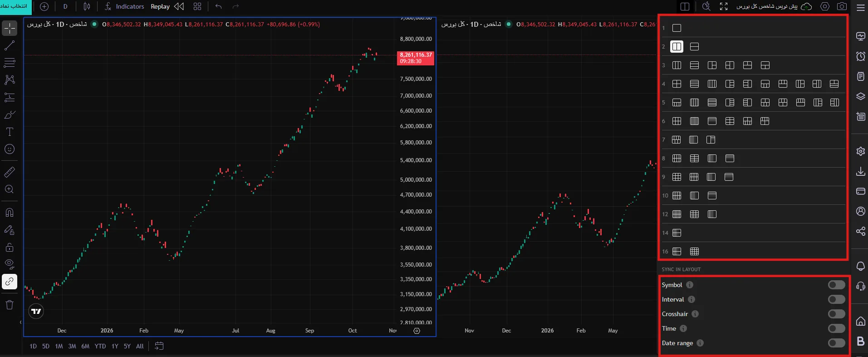Choose the single chart layout
The image size is (868, 357).
[677, 28]
